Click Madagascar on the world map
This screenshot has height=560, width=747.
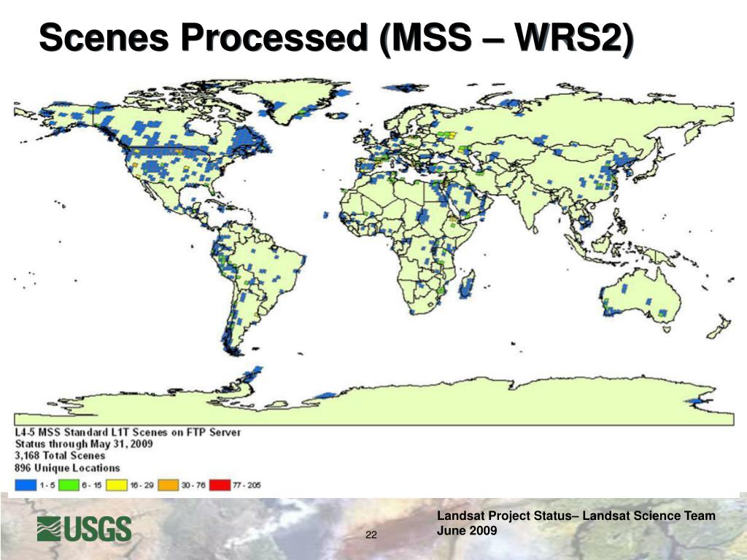pos(468,284)
